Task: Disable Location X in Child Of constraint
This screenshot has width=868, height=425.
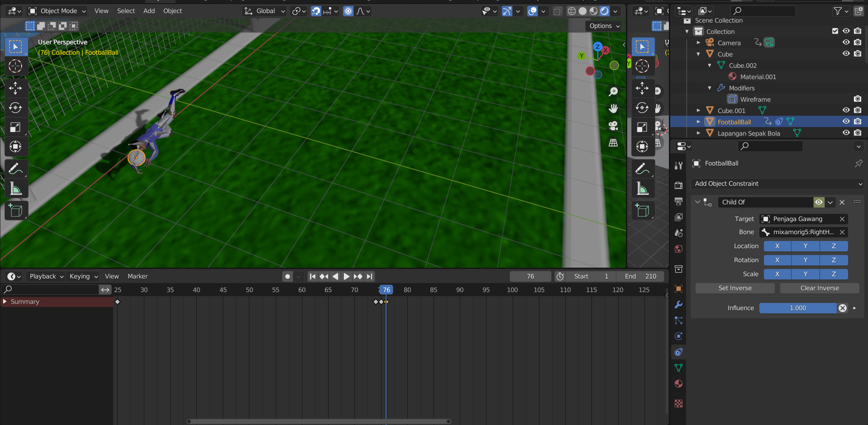Action: 777,246
